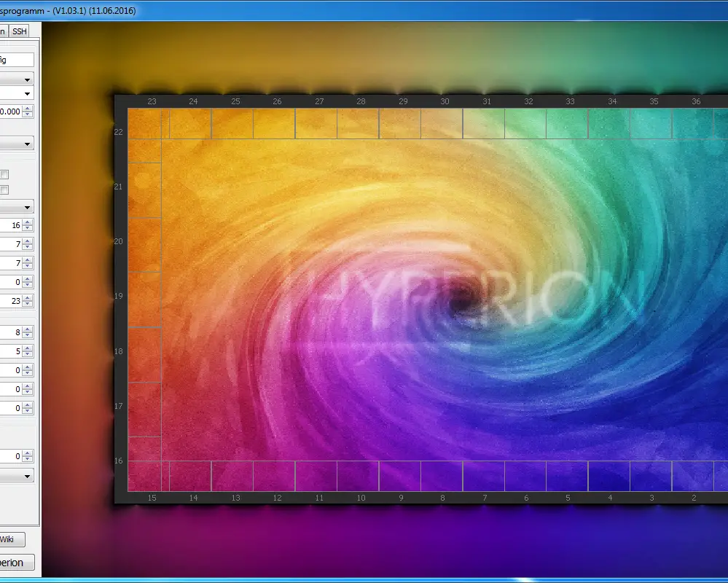Click LED number 31 on the preview
This screenshot has width=728, height=583.
coord(487,101)
